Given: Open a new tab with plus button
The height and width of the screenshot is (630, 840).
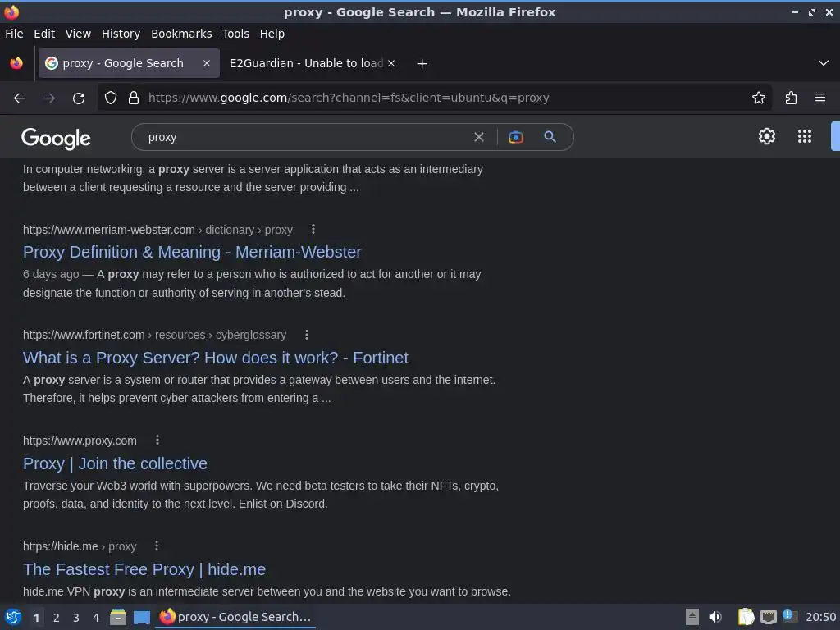Looking at the screenshot, I should pyautogui.click(x=422, y=64).
